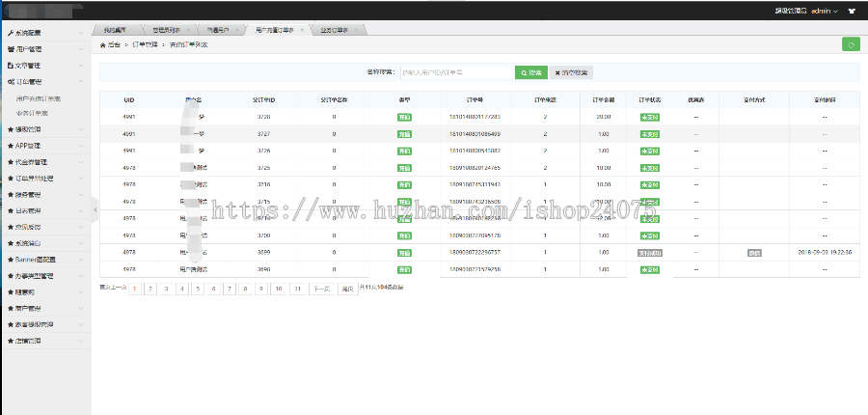Expand the 商户管理 sidebar chevron
This screenshot has width=868, height=415.
(x=81, y=309)
